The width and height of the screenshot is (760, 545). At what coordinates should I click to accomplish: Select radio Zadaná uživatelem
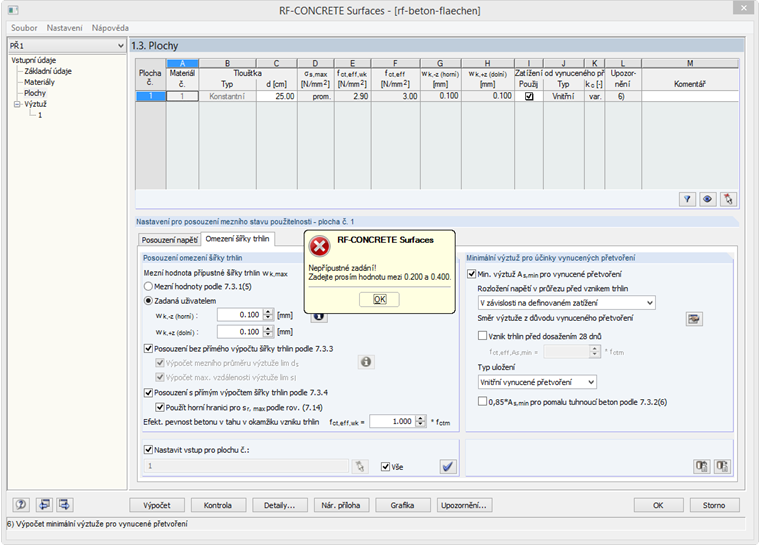pos(148,301)
